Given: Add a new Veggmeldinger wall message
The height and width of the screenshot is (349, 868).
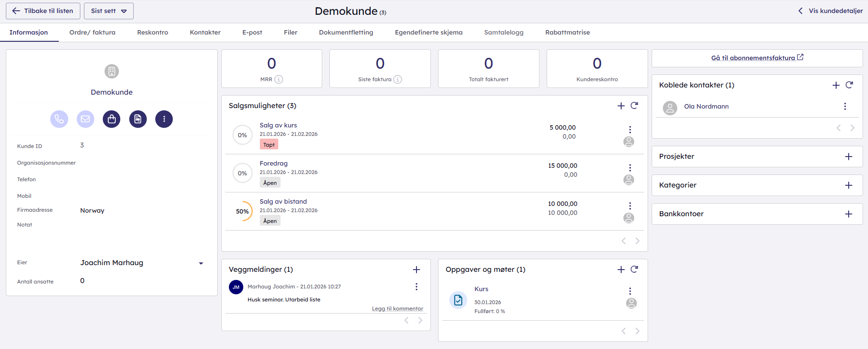Looking at the screenshot, I should pyautogui.click(x=416, y=270).
